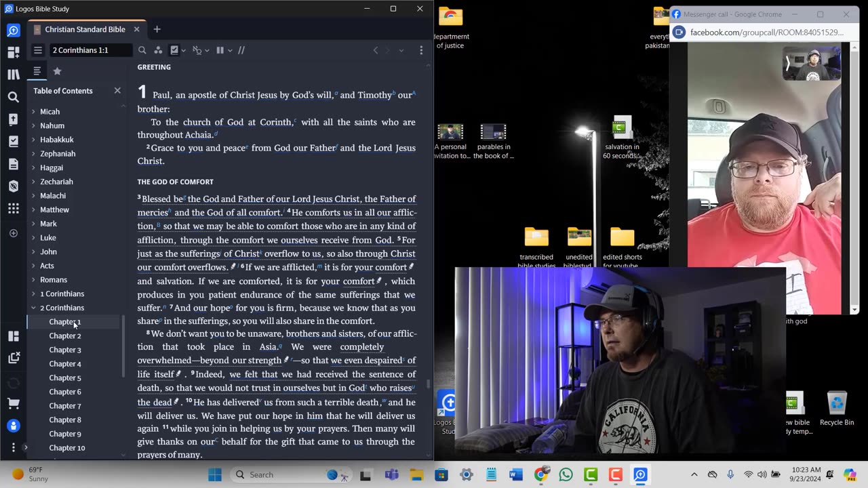The height and width of the screenshot is (488, 868).
Task: Click the close all panels icon in sidebar
Action: click(14, 359)
